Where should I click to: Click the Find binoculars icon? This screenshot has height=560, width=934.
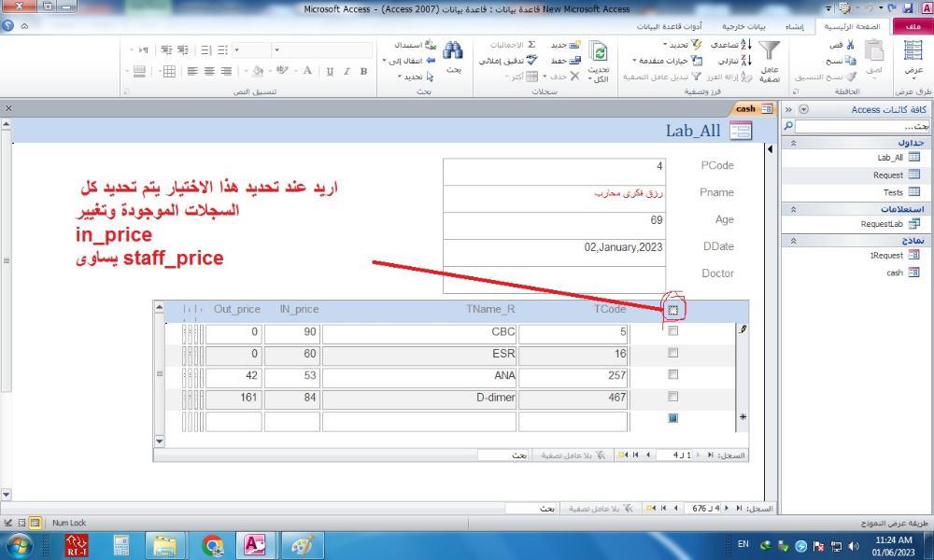453,50
